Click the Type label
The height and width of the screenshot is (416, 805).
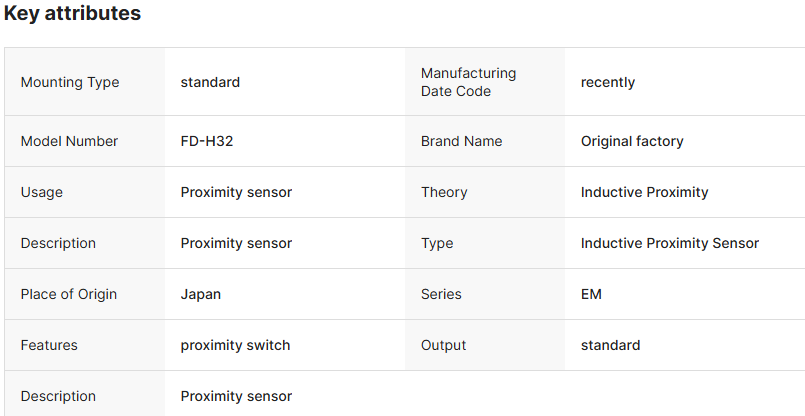(437, 243)
